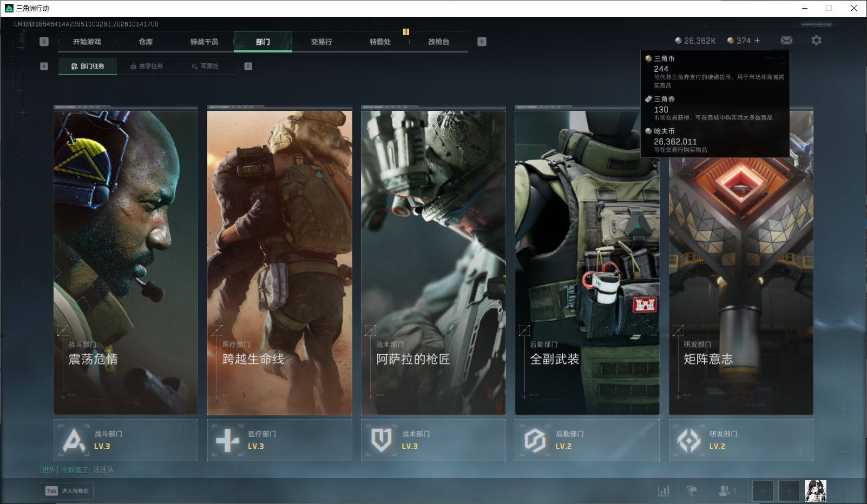Select the 医疗部门 cross emblem panel
Screen dimensions: 867x504
pos(279,440)
